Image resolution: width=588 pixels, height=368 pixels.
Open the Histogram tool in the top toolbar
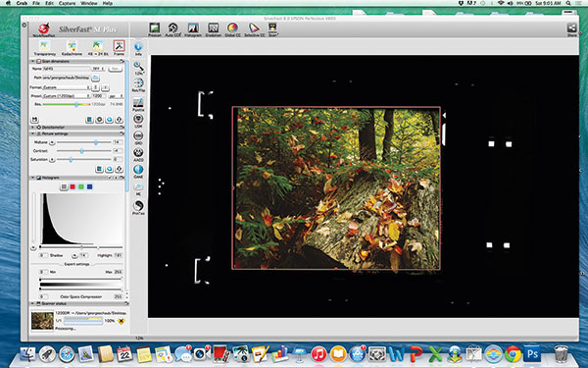click(x=193, y=29)
